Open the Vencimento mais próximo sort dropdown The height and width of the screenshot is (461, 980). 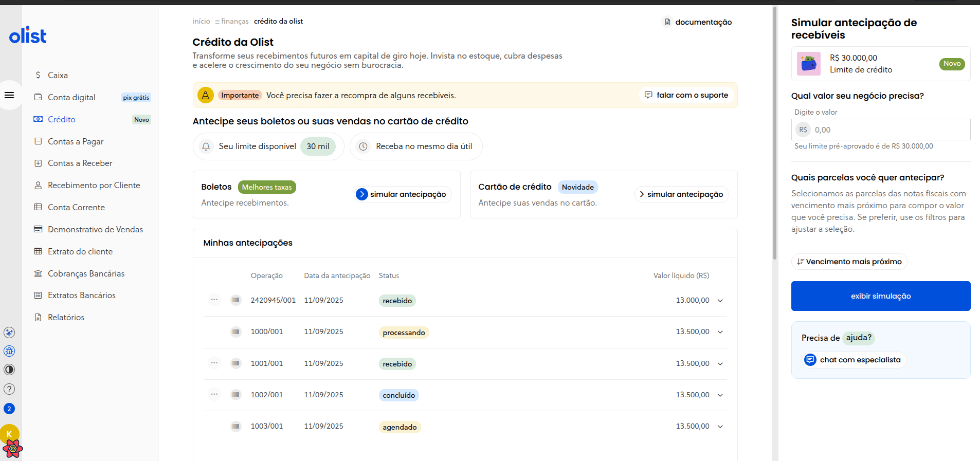click(849, 262)
